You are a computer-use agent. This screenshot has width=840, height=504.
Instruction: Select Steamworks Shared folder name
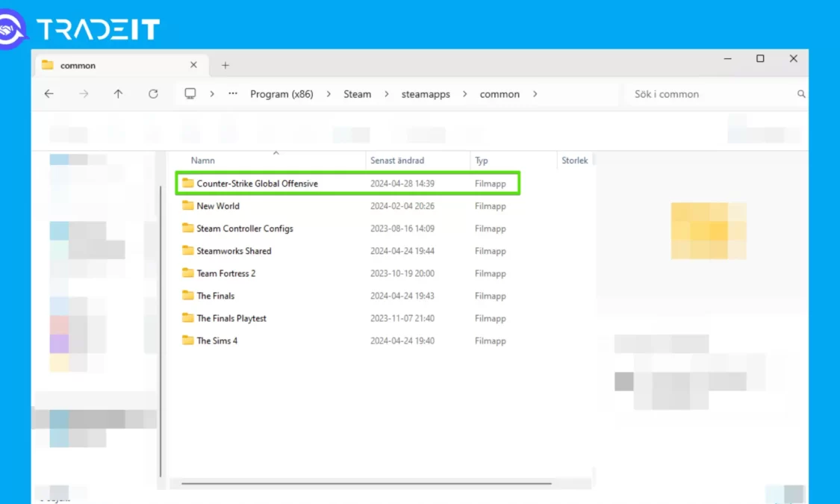(234, 251)
